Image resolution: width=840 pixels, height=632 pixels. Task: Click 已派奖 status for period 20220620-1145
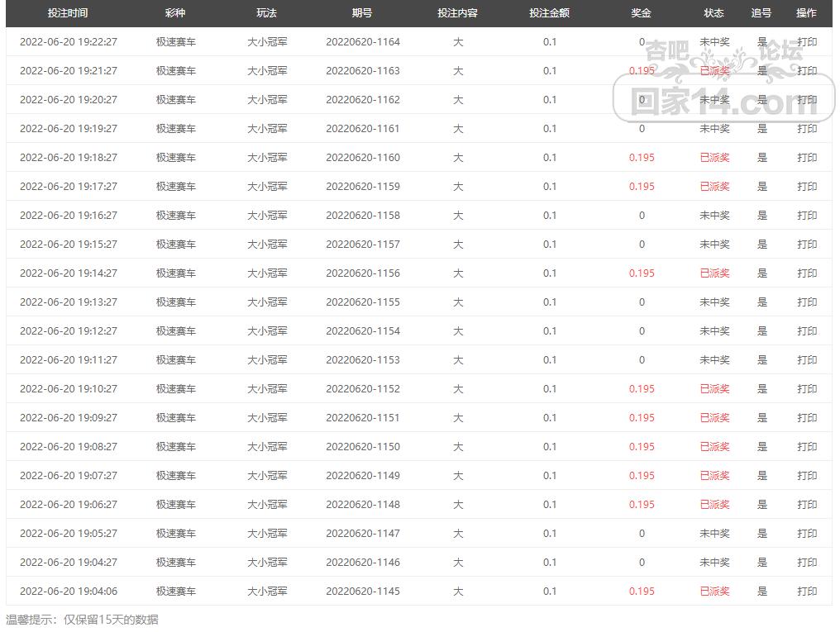[714, 591]
